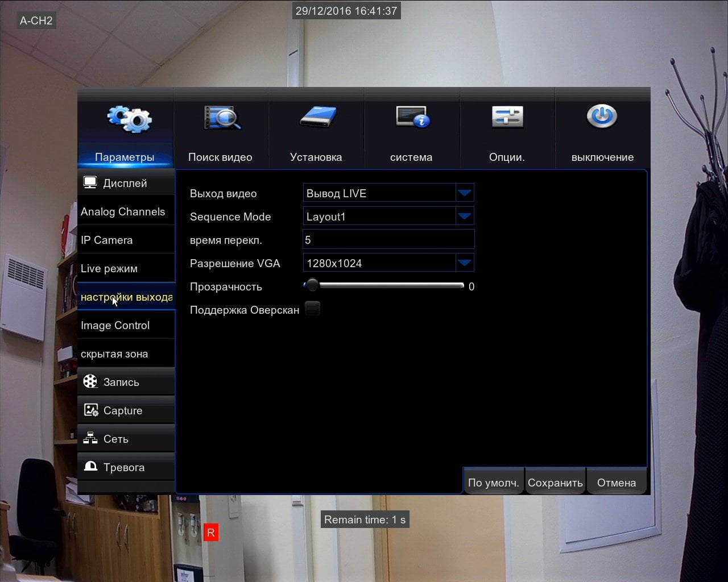Open Поиск видео magnifier icon
This screenshot has height=582, width=728.
[222, 118]
